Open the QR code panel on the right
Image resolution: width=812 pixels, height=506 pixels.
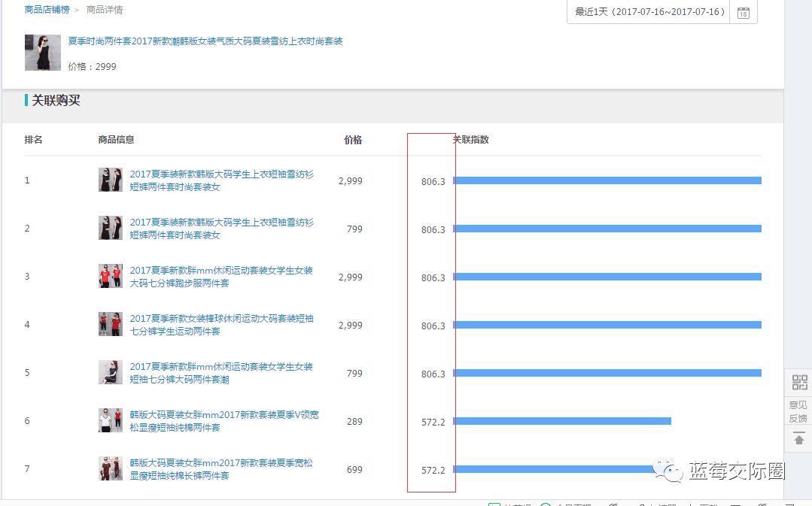pyautogui.click(x=798, y=383)
